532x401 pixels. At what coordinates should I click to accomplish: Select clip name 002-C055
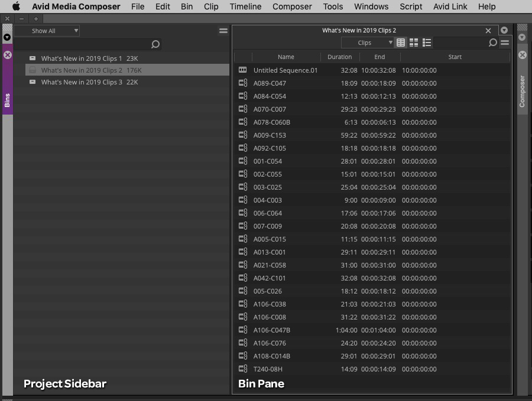point(267,174)
